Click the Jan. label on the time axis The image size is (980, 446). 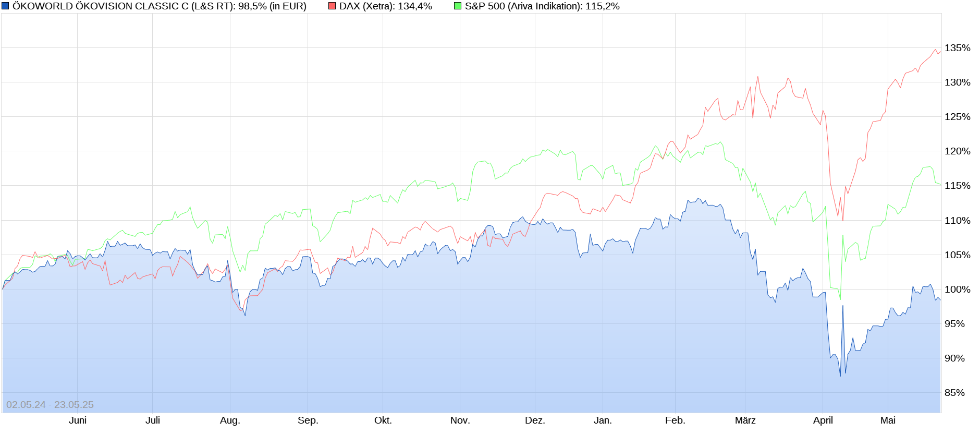click(603, 420)
